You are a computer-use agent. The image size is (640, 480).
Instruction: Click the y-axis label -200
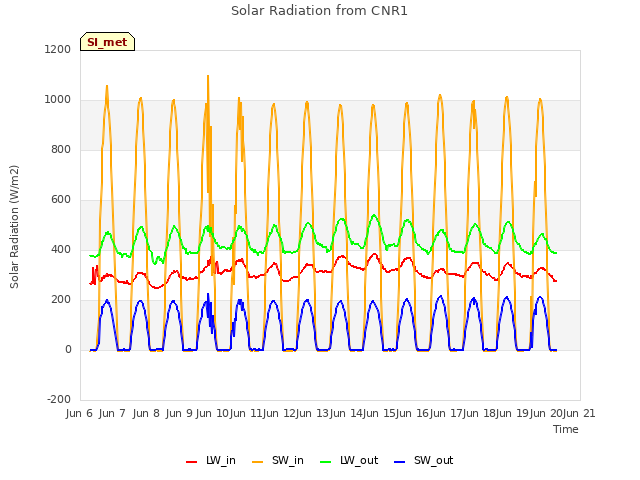click(x=59, y=399)
